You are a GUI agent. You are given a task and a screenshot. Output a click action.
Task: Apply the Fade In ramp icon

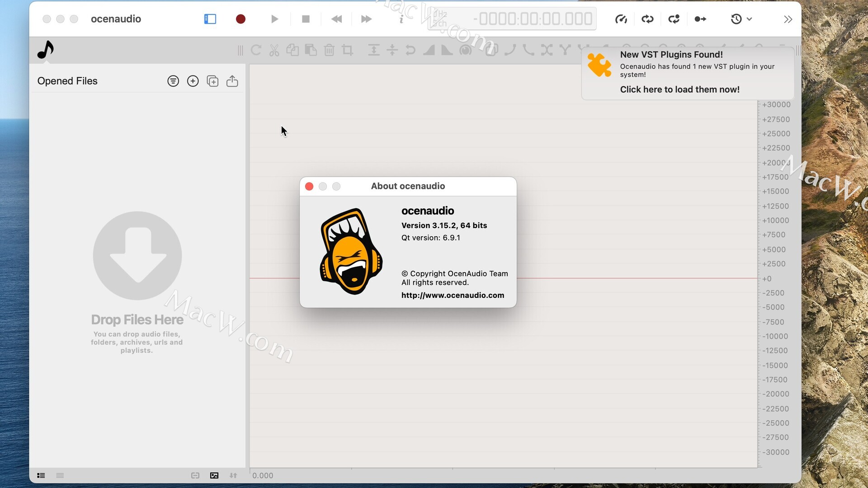tap(429, 50)
